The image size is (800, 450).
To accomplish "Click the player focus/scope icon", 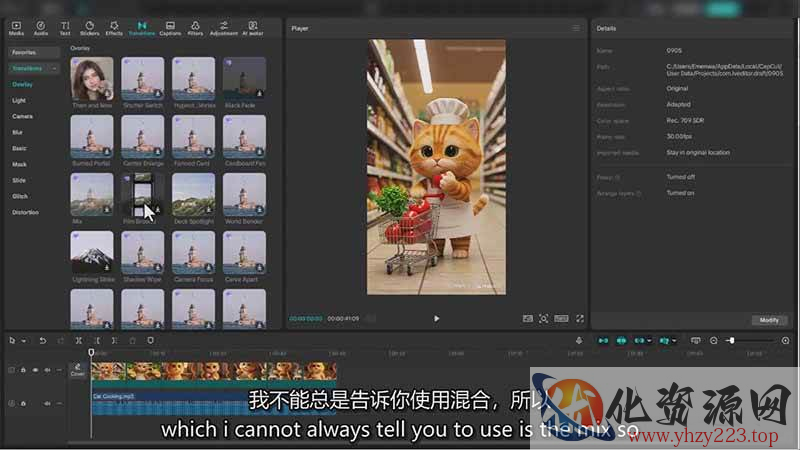I will pos(544,318).
